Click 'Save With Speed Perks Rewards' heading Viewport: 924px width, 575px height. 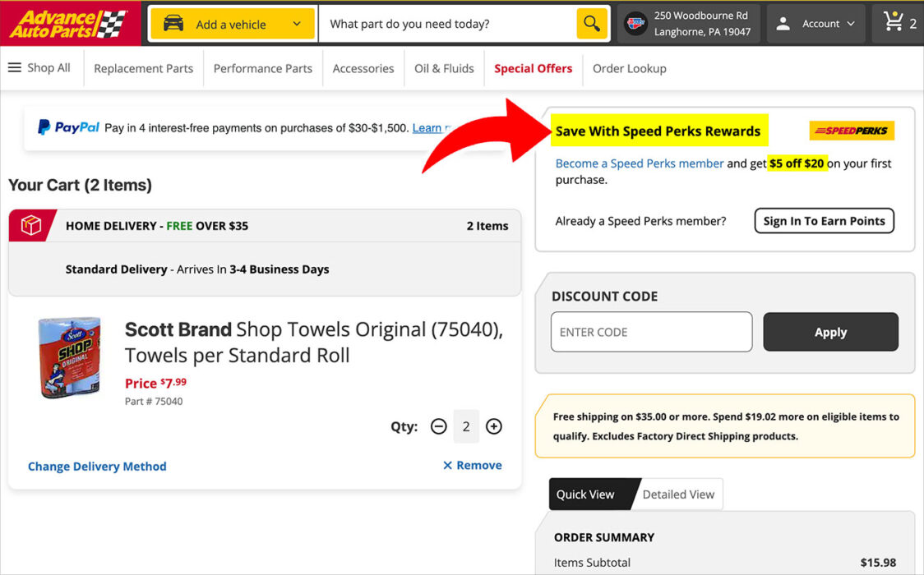coord(658,131)
